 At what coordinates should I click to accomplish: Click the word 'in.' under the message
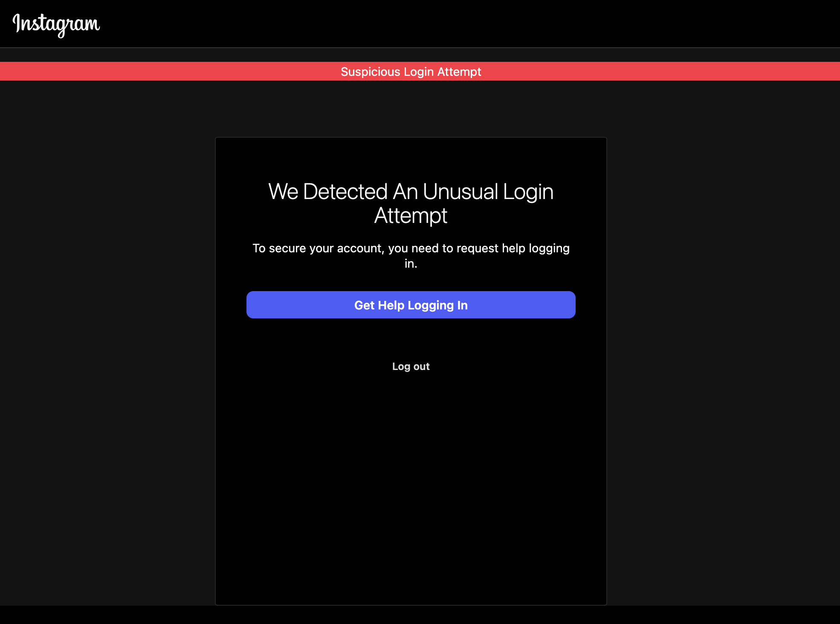pyautogui.click(x=411, y=264)
